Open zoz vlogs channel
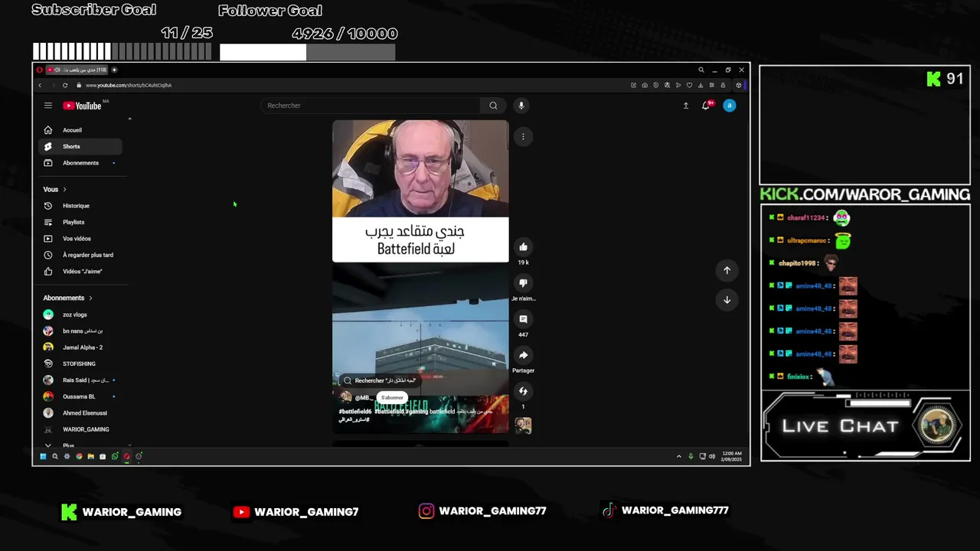The image size is (980, 551). pyautogui.click(x=80, y=315)
